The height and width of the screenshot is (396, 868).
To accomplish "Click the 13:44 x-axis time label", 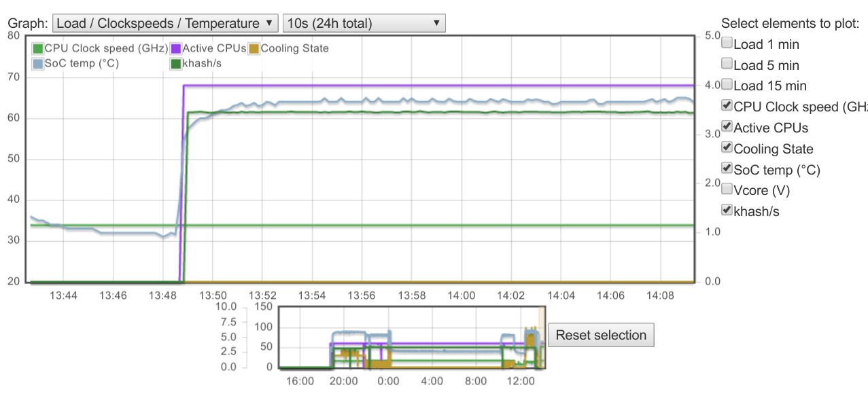I will (63, 295).
